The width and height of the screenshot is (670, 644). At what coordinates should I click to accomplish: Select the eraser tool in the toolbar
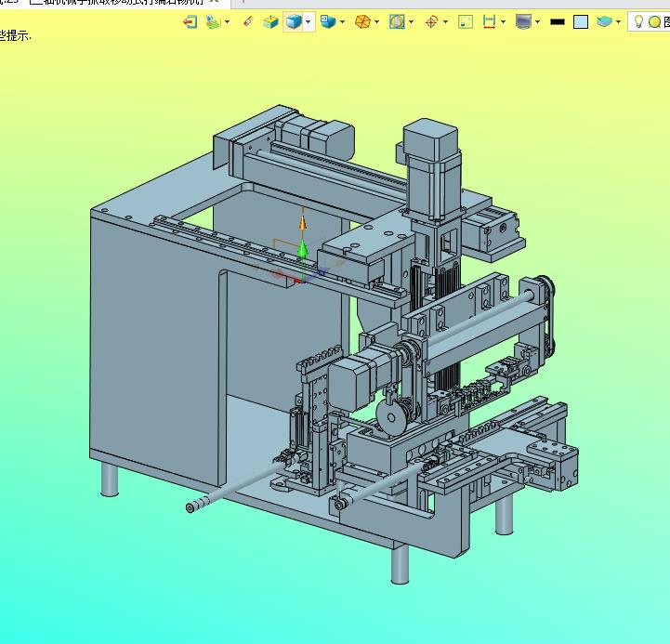pyautogui.click(x=247, y=21)
